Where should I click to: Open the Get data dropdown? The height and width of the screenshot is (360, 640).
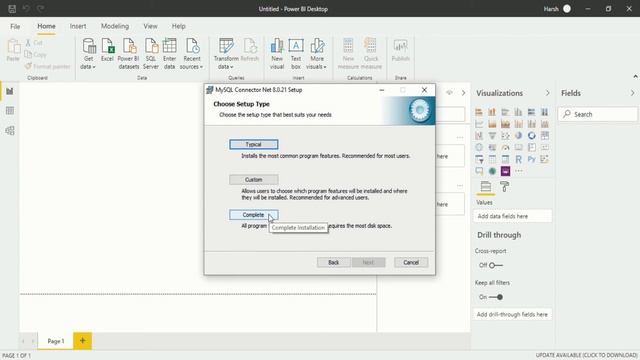(88, 53)
